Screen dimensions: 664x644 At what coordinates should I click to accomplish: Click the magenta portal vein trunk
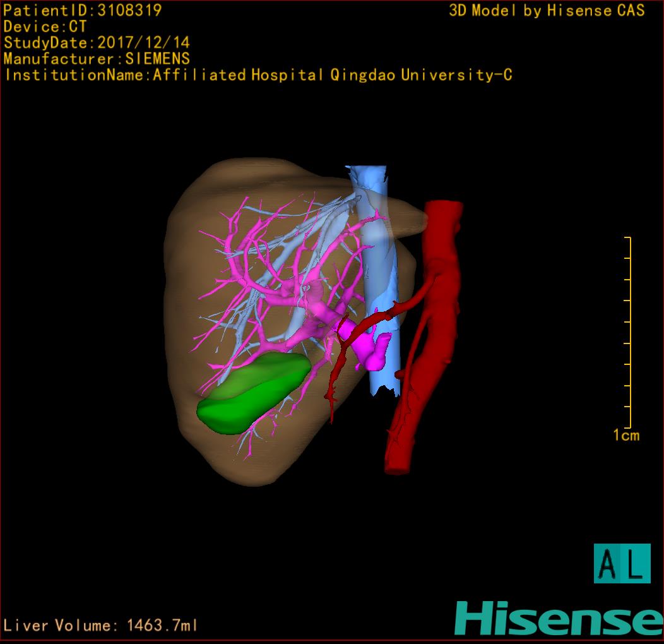[366, 346]
